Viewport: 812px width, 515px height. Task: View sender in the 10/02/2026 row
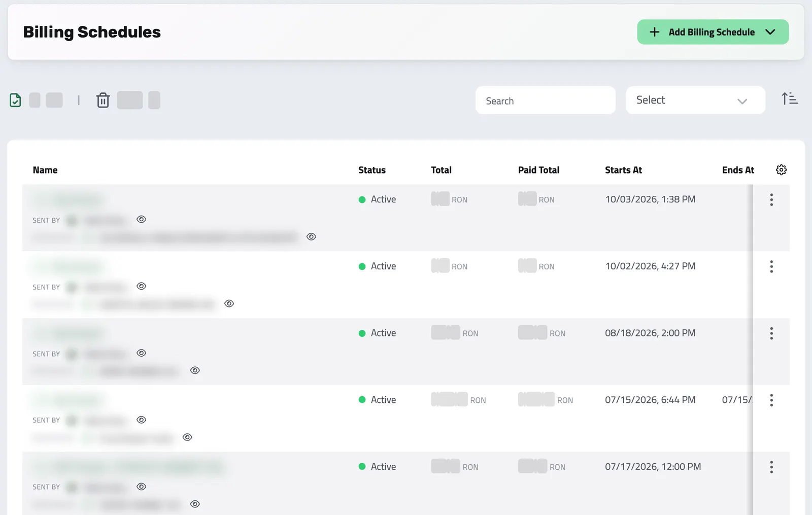point(142,286)
